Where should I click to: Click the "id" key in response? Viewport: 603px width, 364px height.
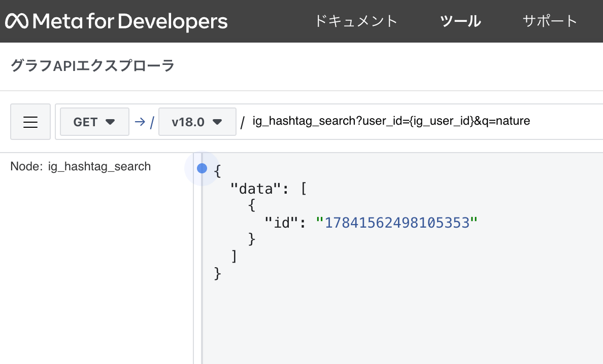(282, 223)
